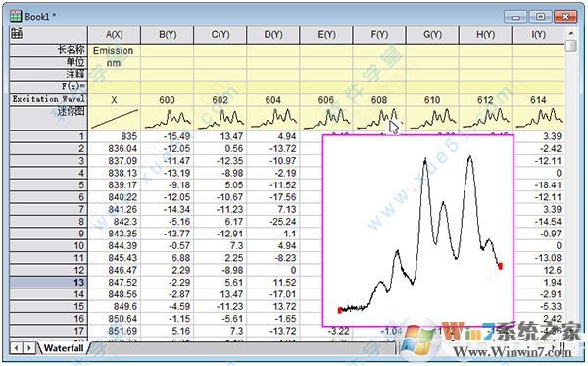Select row 13 header
588x366 pixels.
[x=48, y=282]
